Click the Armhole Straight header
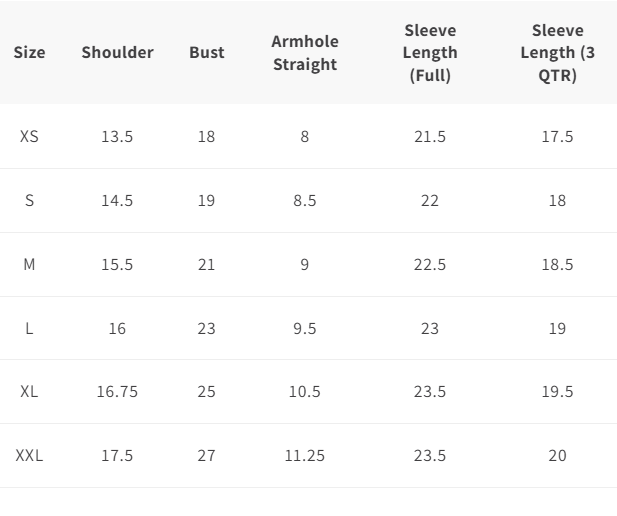 [x=305, y=53]
